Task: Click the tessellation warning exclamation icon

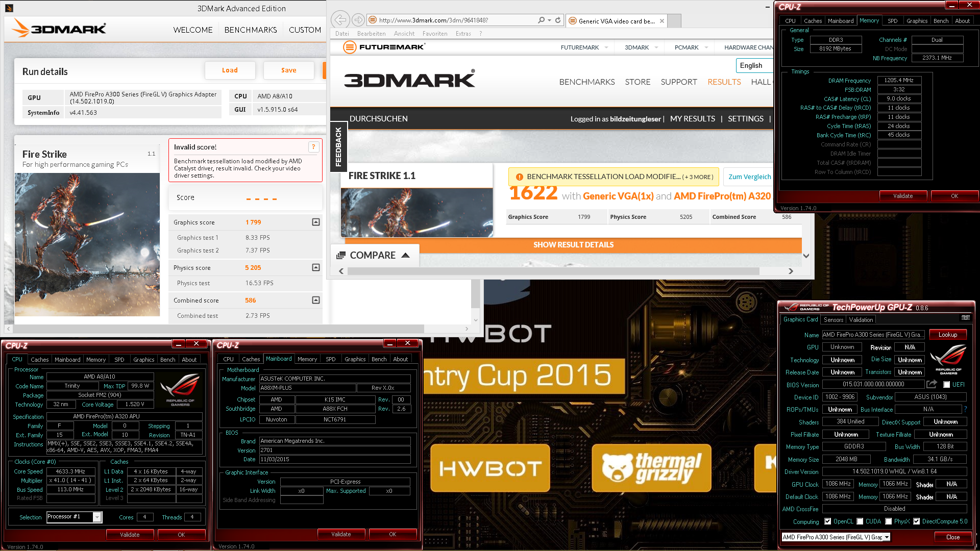Action: 519,177
